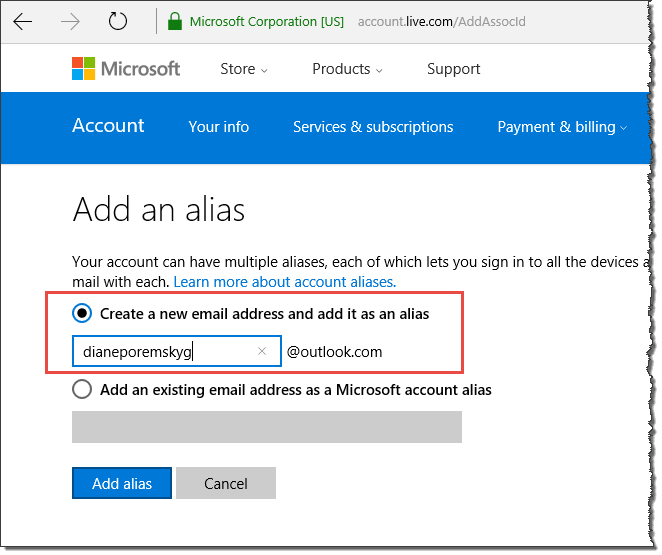Click the browser back arrow
662x555 pixels.
(x=23, y=21)
